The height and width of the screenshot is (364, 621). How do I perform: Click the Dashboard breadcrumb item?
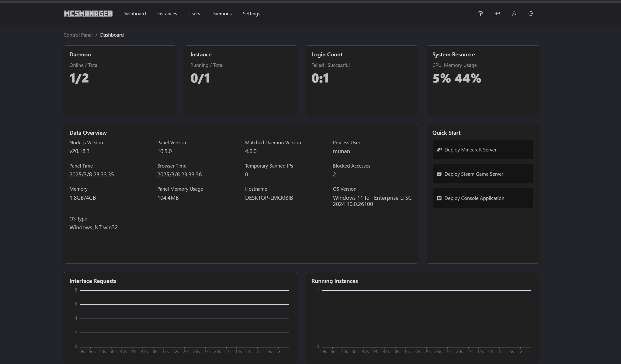pyautogui.click(x=112, y=35)
